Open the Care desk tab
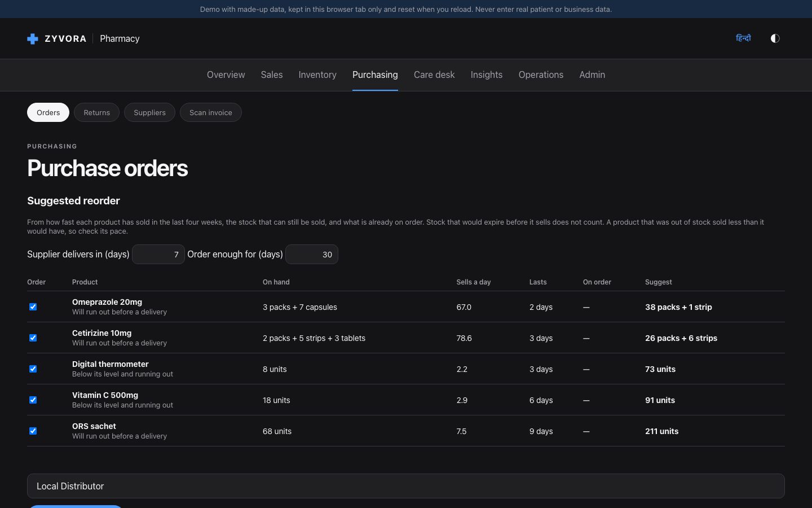Viewport: 812px width, 508px height. coord(434,75)
